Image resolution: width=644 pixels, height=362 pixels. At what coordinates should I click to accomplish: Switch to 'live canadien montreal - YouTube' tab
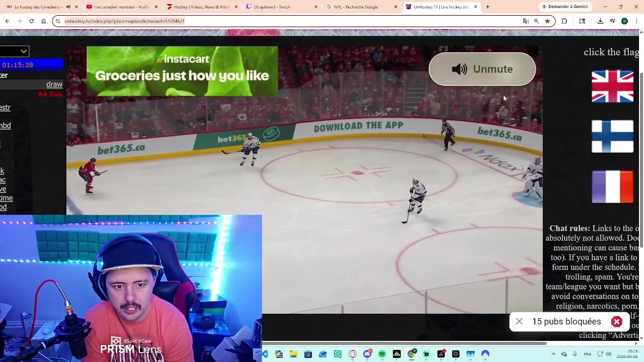(121, 7)
